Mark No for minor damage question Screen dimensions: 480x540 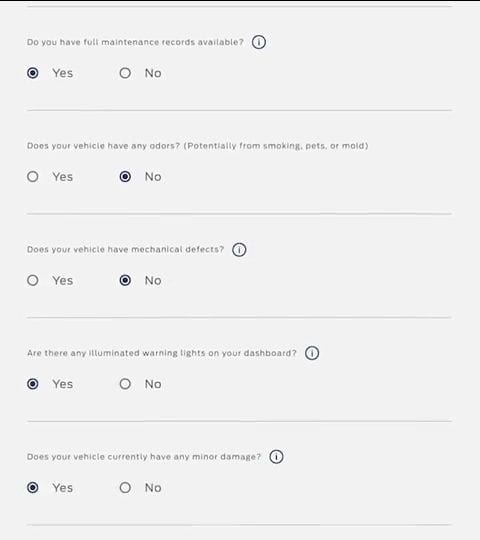[x=125, y=488]
